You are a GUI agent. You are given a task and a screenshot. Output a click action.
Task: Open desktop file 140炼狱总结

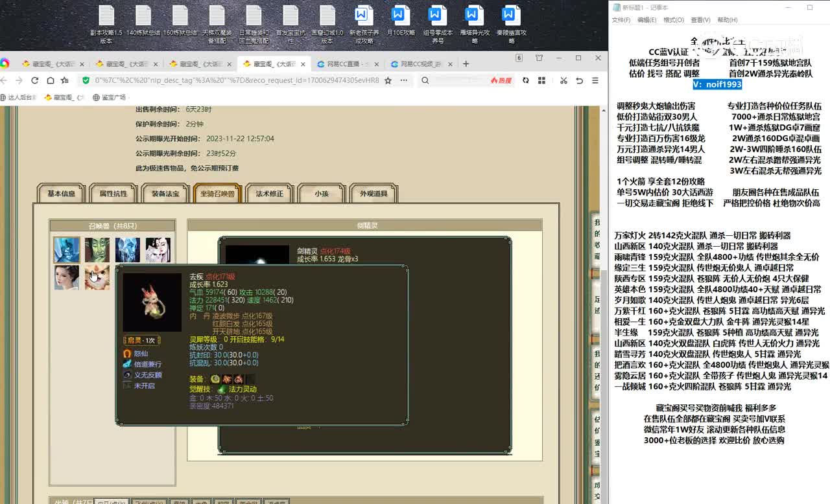tap(143, 21)
